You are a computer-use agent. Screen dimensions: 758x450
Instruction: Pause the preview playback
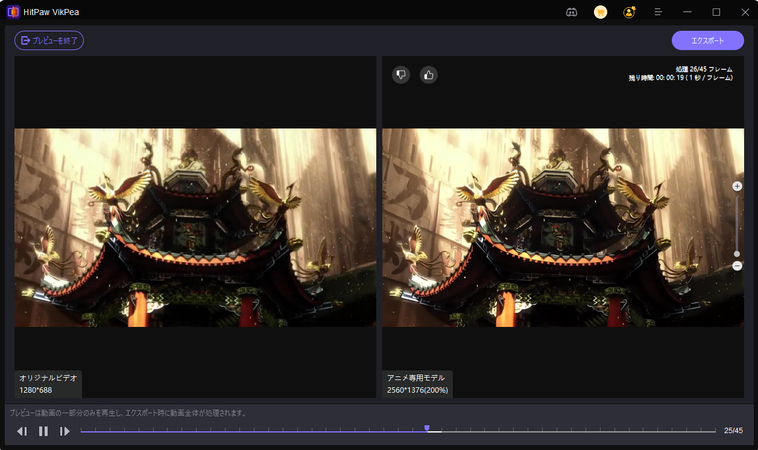tap(44, 431)
